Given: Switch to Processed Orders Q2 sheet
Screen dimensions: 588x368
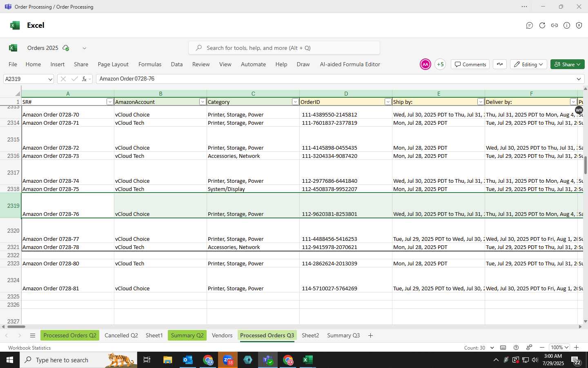Looking at the screenshot, I should click(x=70, y=335).
